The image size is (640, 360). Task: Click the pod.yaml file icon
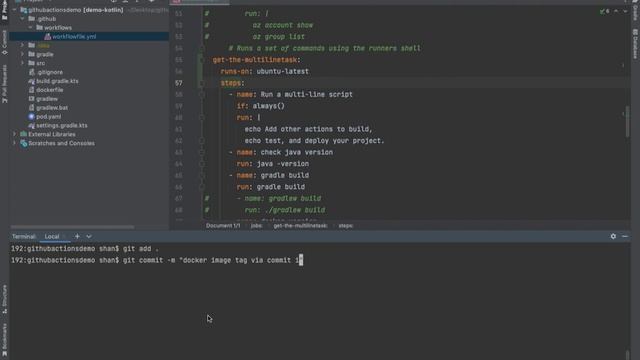(31, 117)
